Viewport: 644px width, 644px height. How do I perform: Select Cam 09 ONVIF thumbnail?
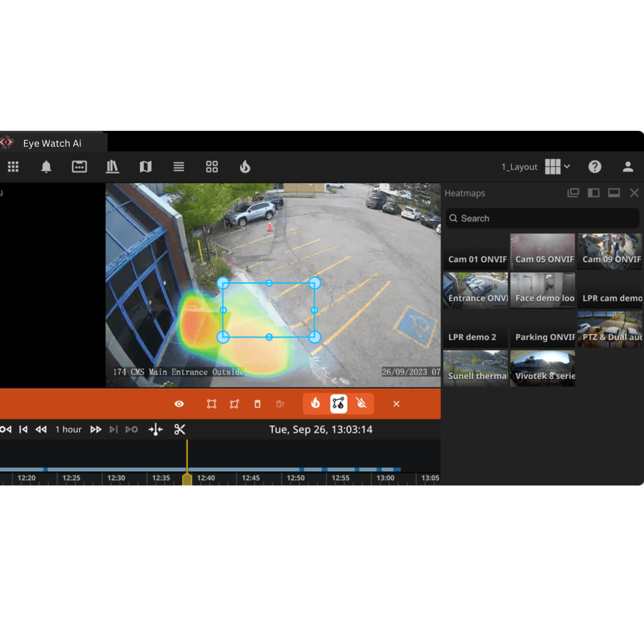[x=610, y=252]
